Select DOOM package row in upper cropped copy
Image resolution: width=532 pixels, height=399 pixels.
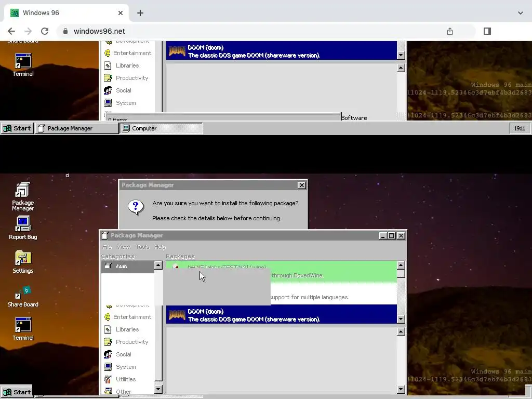[281, 51]
